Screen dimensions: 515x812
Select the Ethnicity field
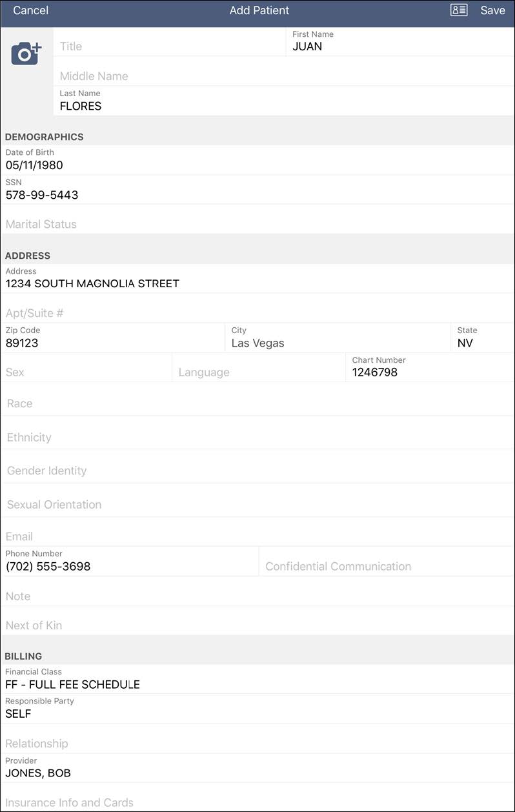(257, 438)
